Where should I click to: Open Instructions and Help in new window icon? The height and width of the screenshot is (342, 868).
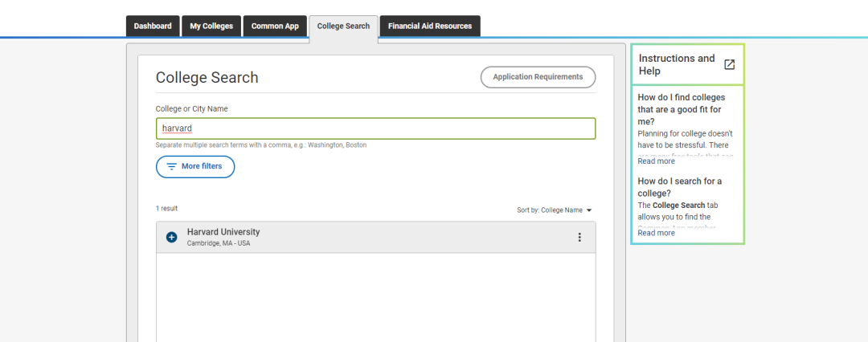pyautogui.click(x=729, y=65)
